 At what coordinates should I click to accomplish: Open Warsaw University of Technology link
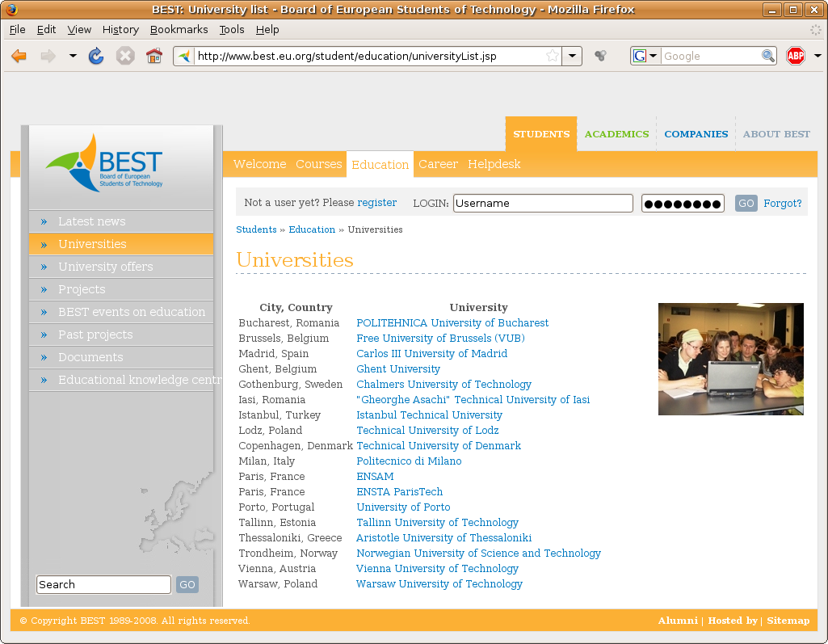(x=439, y=583)
